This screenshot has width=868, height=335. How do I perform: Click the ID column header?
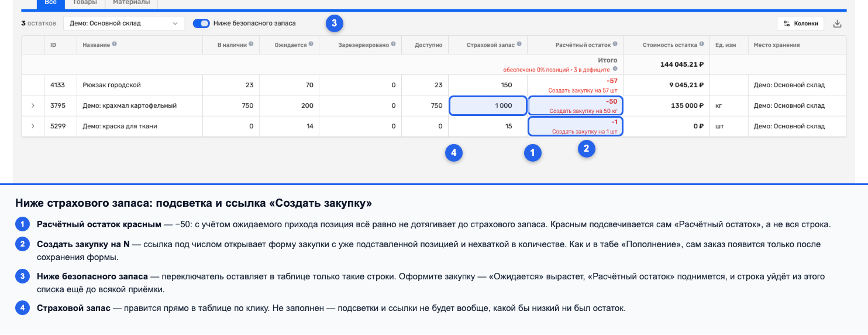53,45
